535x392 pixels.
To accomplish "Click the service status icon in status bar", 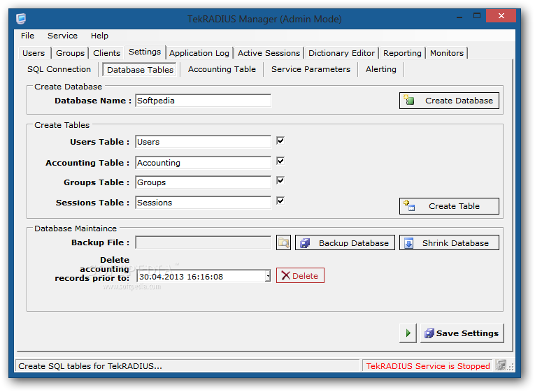I will pyautogui.click(x=501, y=365).
